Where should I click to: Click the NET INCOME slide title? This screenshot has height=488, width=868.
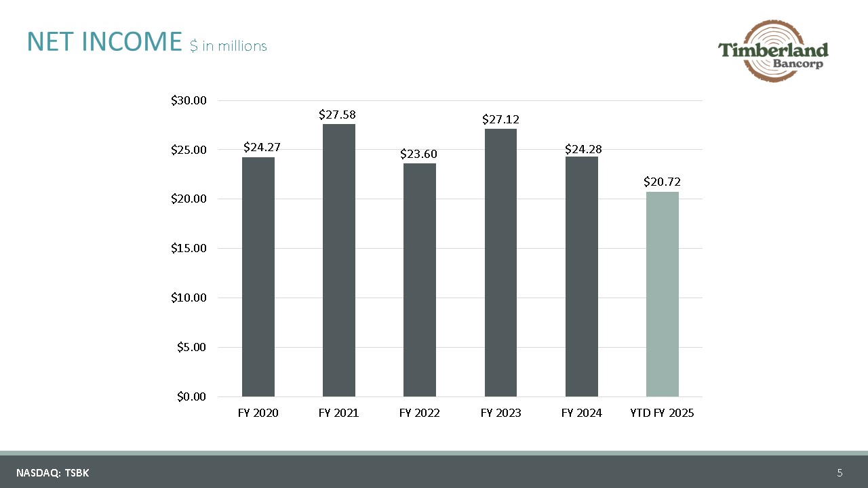[x=104, y=42]
